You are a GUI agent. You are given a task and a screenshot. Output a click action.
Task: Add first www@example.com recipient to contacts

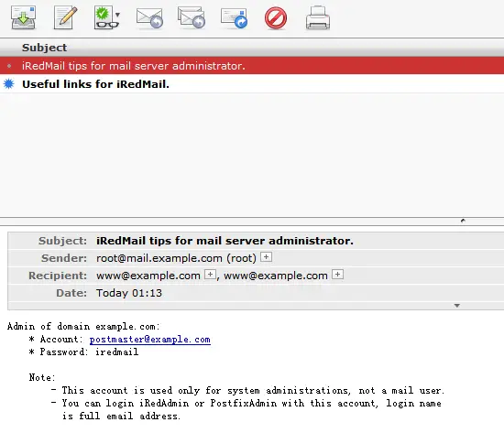coord(210,275)
